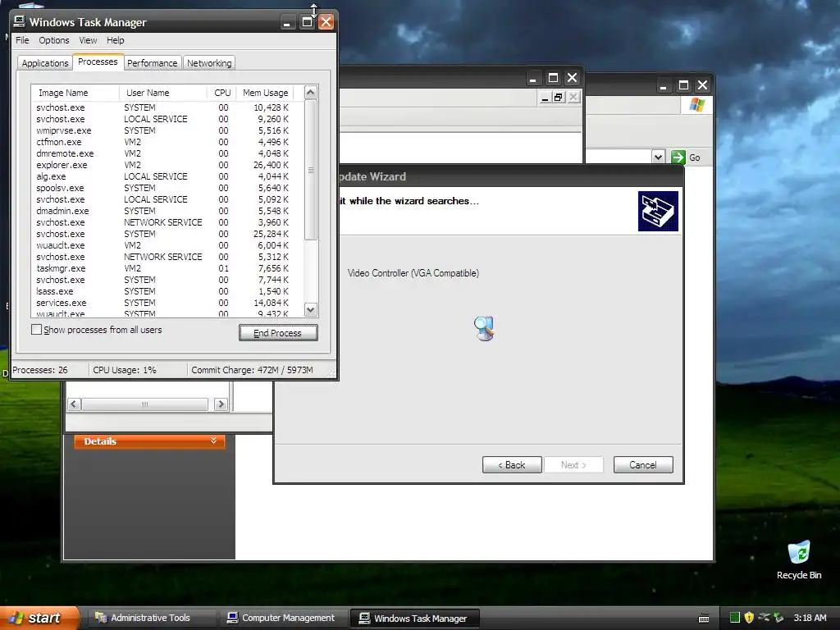Select the taskmgr.exe process row
This screenshot has height=630, width=840.
coord(166,268)
